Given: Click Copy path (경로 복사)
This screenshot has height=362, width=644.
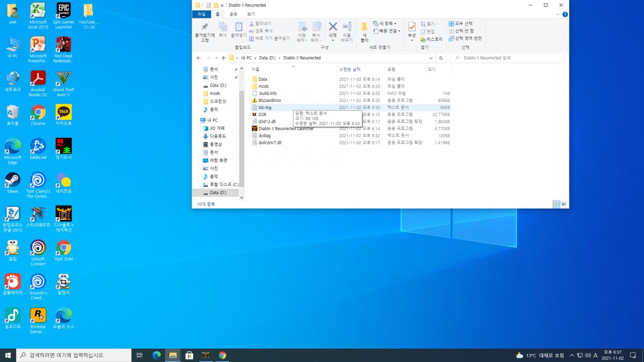Looking at the screenshot, I should point(260,31).
